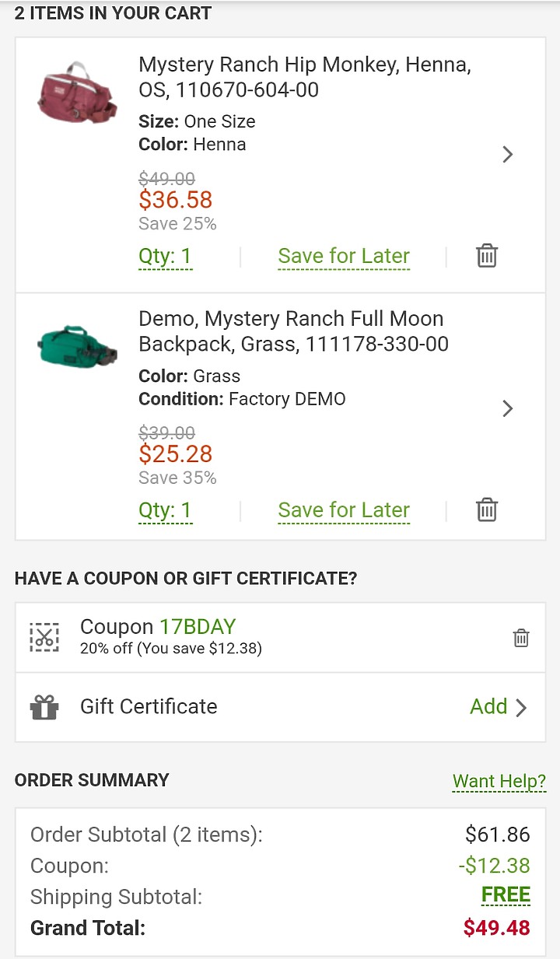Open the Hip Monkey Henna bag thumbnail
560x959 pixels.
77,93
